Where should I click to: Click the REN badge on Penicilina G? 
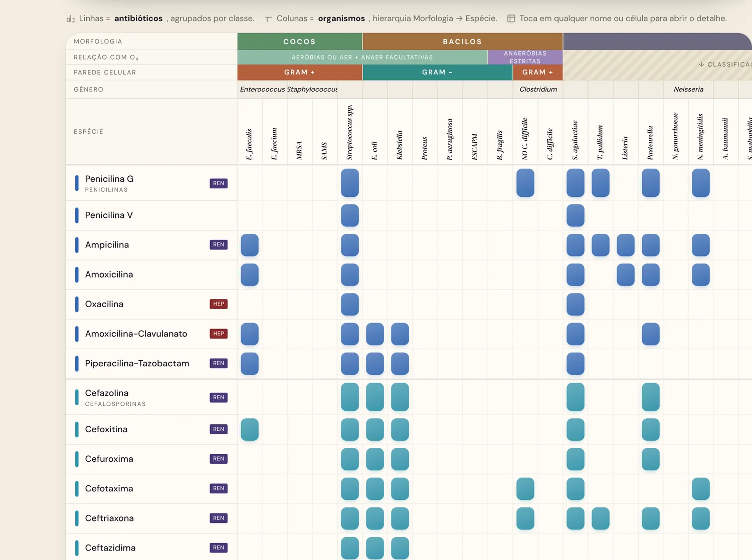click(219, 183)
